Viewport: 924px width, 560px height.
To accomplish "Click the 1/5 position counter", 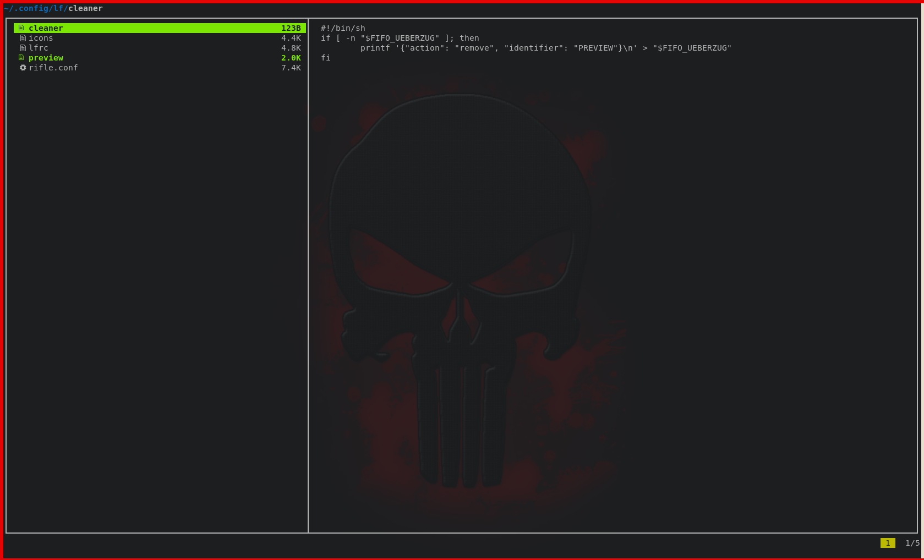I will click(912, 543).
